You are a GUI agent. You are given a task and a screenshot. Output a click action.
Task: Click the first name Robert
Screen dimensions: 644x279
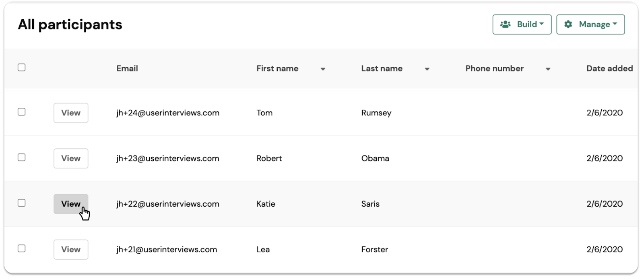[x=269, y=158]
